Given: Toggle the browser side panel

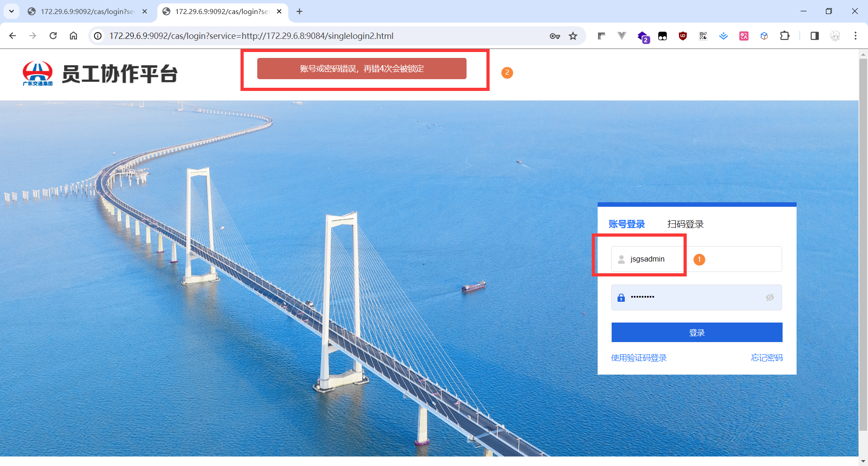Looking at the screenshot, I should pyautogui.click(x=815, y=36).
